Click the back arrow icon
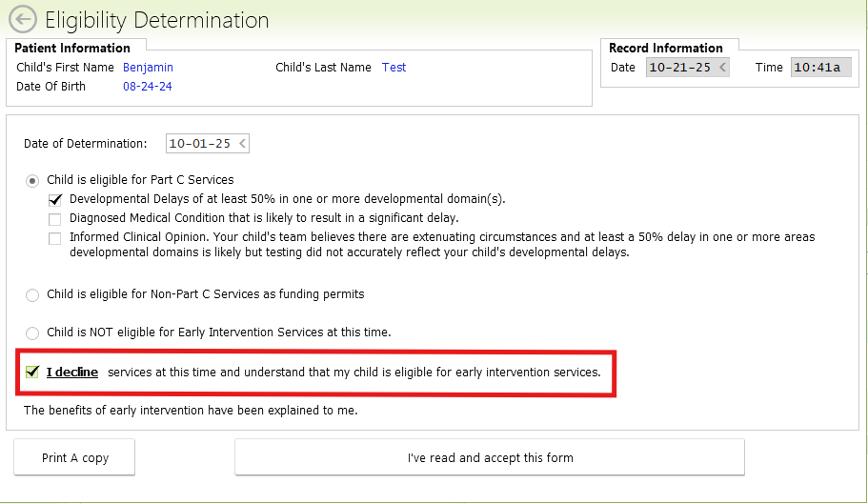 pyautogui.click(x=22, y=19)
